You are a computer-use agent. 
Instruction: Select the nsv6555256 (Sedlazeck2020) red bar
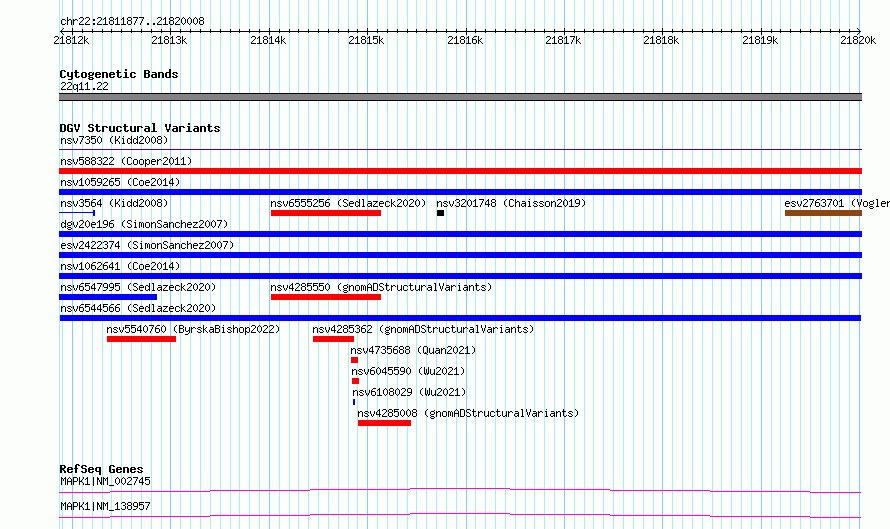(326, 213)
